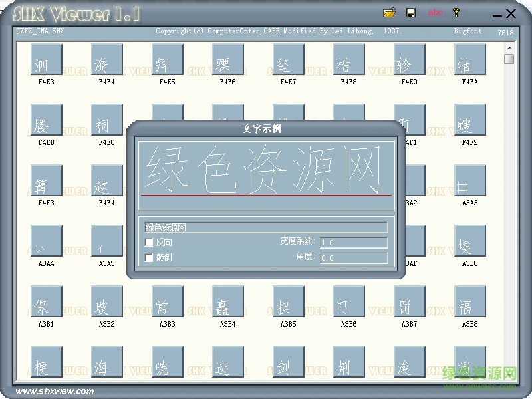Select glyph tile F4F3
The width and height of the screenshot is (532, 399).
pyautogui.click(x=47, y=180)
